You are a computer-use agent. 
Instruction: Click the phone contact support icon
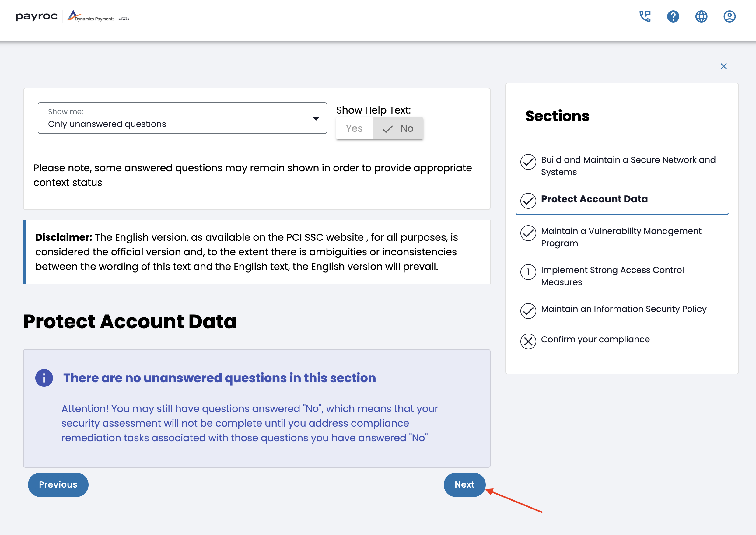(645, 16)
